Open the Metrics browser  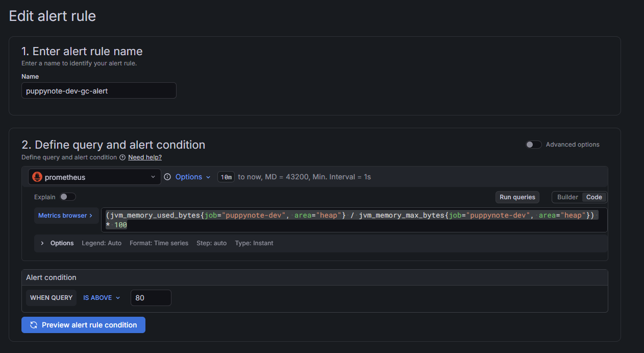click(65, 216)
